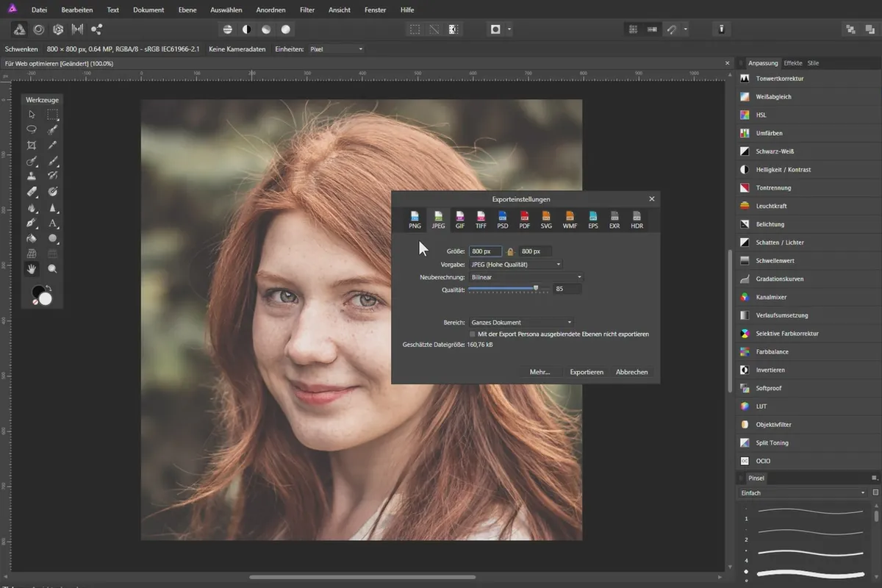Select the Mesh Warp tool

pyautogui.click(x=32, y=254)
